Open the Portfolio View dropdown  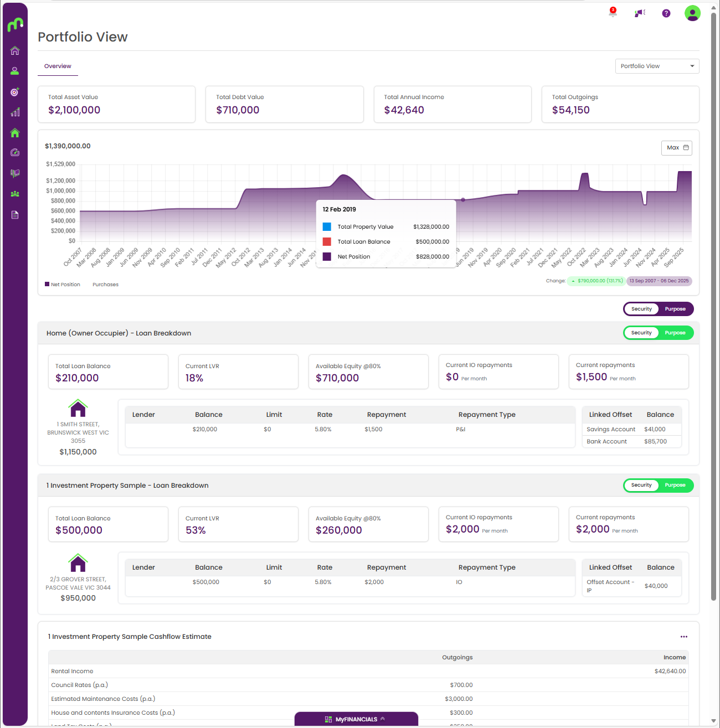pyautogui.click(x=657, y=66)
